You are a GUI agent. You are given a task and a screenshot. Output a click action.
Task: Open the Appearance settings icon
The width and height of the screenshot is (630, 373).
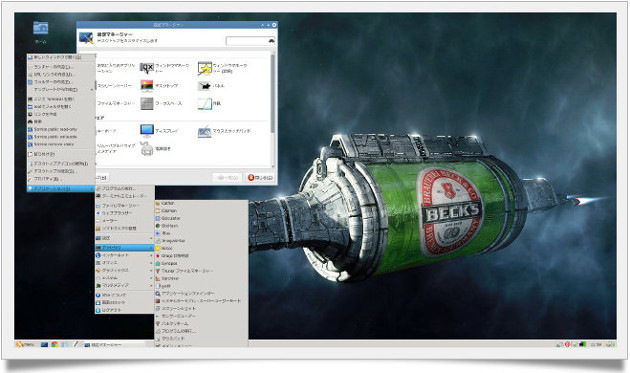(x=205, y=103)
